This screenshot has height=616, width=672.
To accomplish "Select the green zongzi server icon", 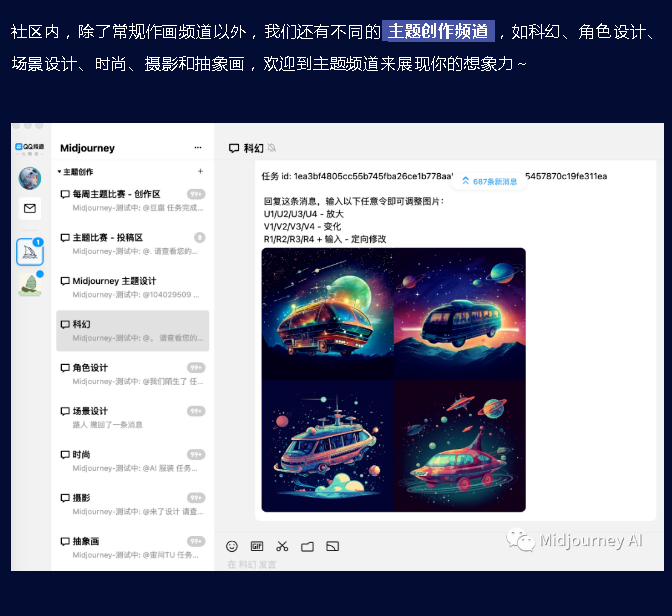I will pos(30,285).
